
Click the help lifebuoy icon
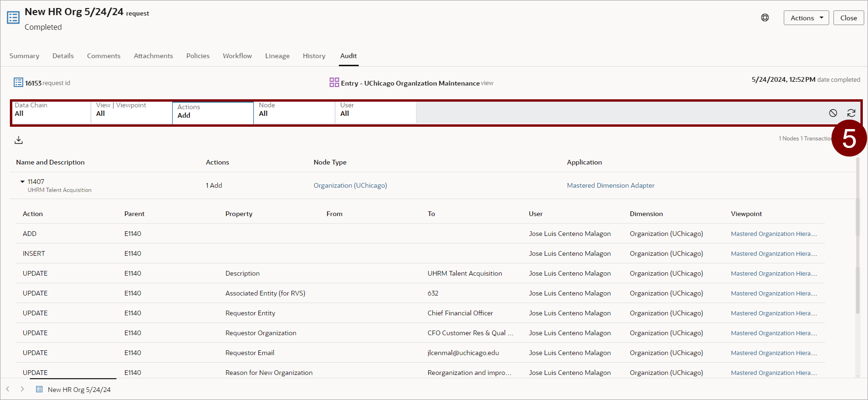pyautogui.click(x=765, y=17)
